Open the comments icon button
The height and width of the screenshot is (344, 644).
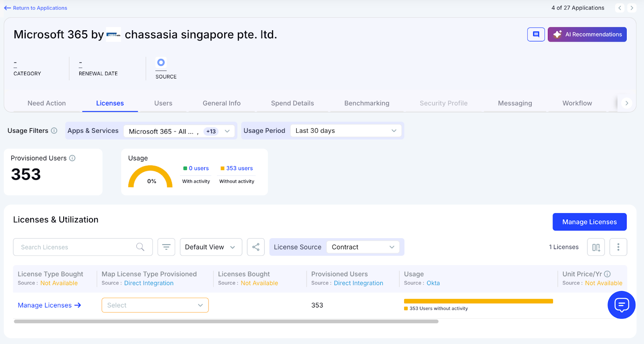pos(536,35)
